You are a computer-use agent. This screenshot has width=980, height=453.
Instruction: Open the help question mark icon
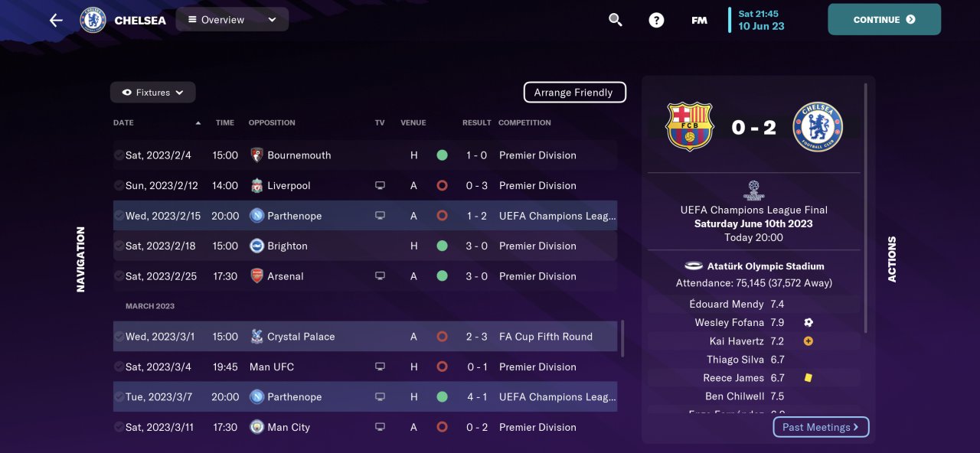pyautogui.click(x=656, y=20)
